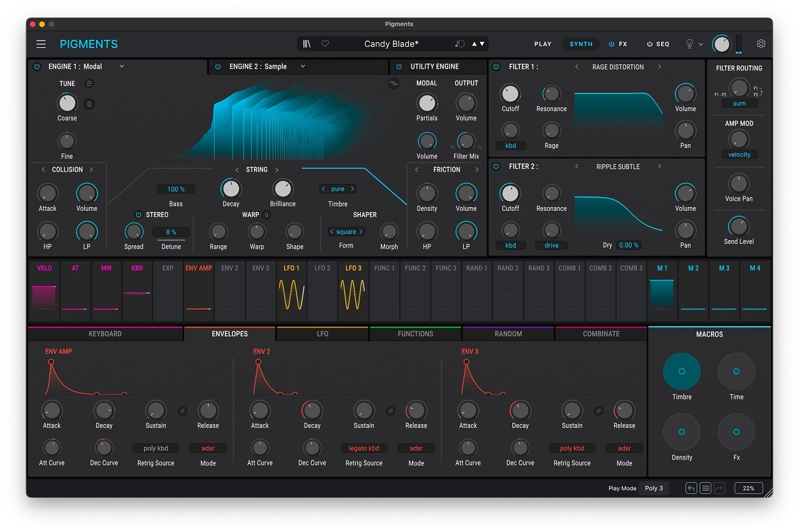This screenshot has height=532, width=799.
Task: Click the heart icon to favorite preset
Action: click(x=325, y=44)
